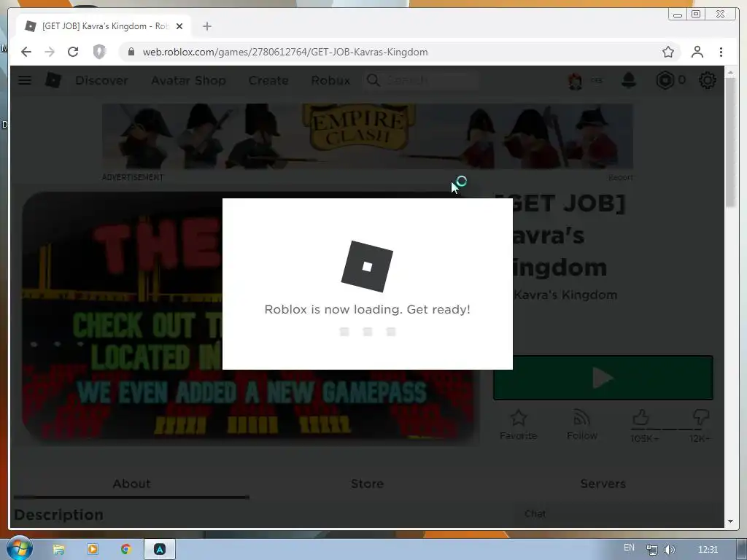This screenshot has width=747, height=560.
Task: Open a new browser tab
Action: [206, 26]
